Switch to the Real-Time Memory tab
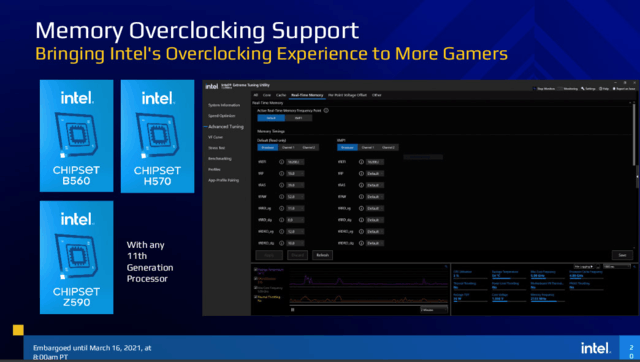This screenshot has height=362, width=640. point(307,95)
